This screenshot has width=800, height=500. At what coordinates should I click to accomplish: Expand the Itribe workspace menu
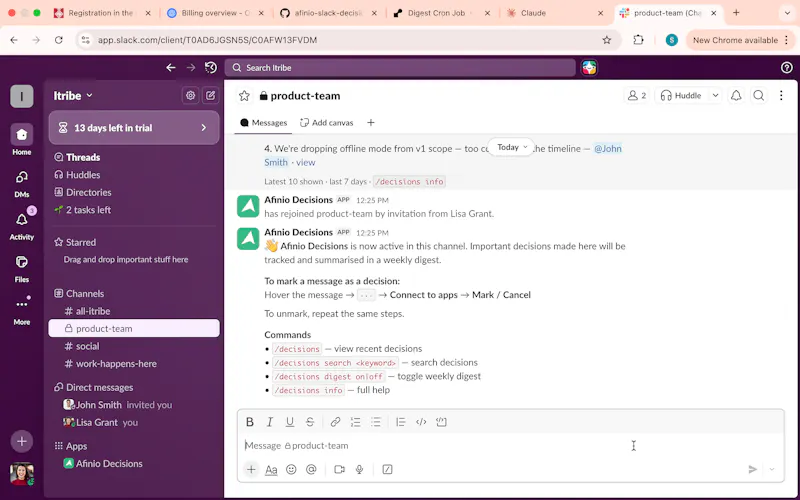coord(73,95)
